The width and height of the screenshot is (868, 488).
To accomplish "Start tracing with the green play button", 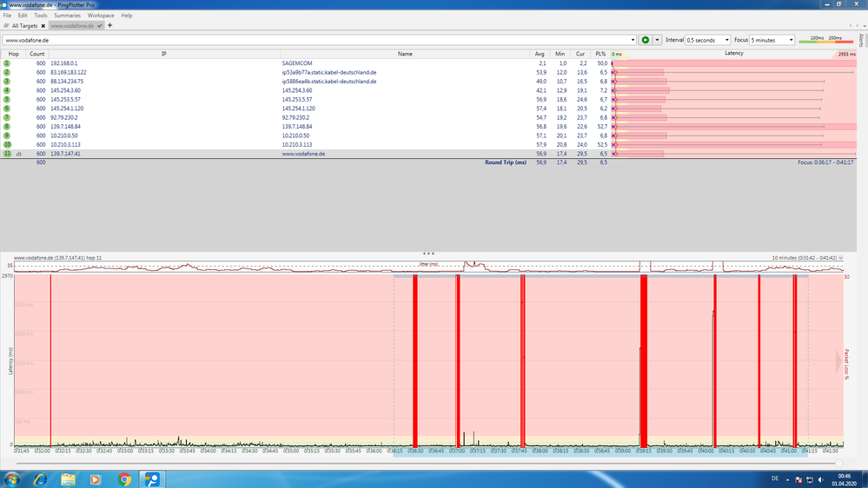I will (646, 40).
